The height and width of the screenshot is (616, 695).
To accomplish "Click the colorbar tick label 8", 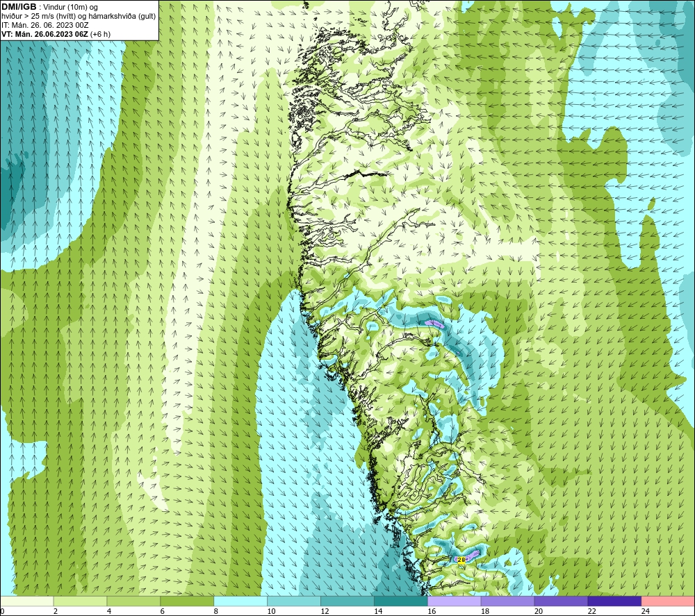I will pos(216,611).
